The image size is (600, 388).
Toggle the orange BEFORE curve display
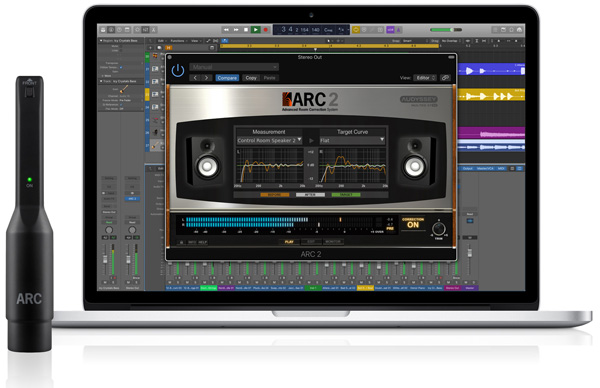[274, 195]
